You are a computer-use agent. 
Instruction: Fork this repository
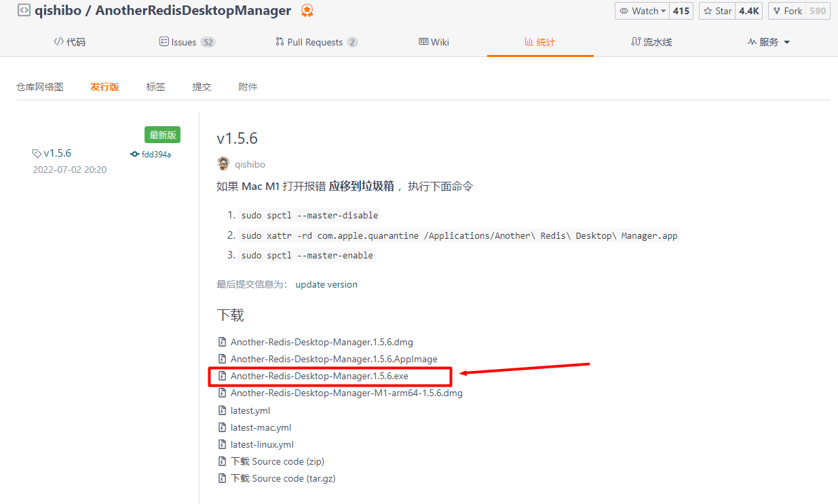click(x=786, y=11)
